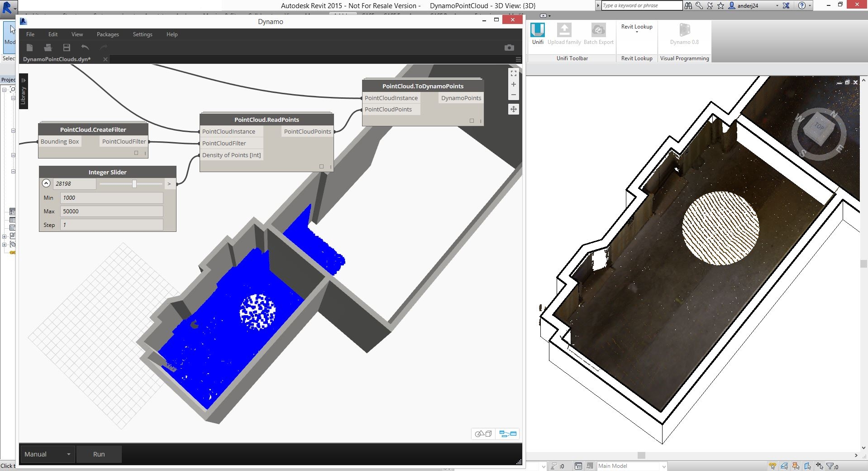
Task: Redo with the Dynamo toolbar arrow
Action: [x=104, y=48]
